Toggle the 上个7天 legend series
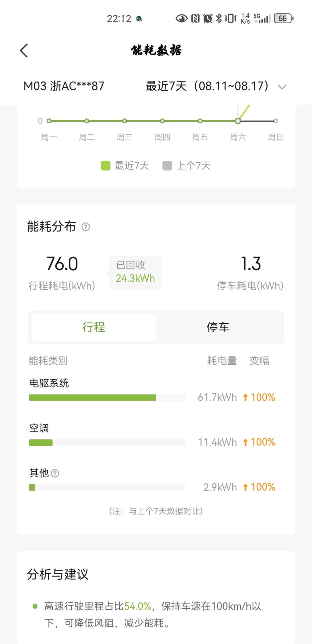 pos(186,166)
